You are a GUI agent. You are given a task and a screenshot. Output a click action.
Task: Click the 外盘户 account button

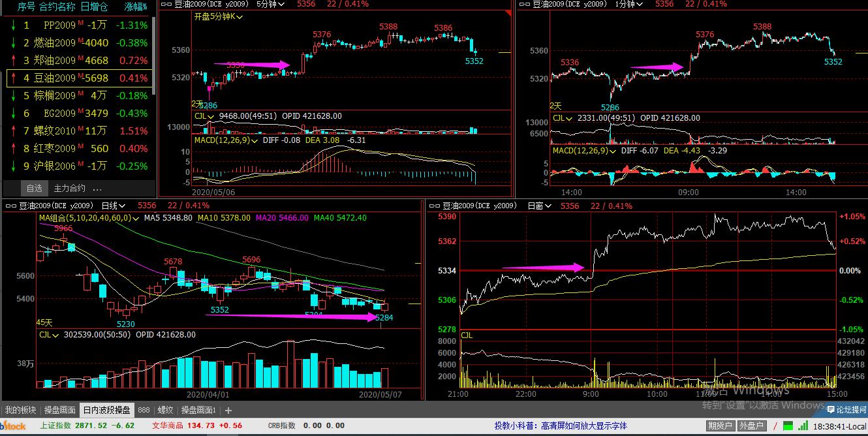751,426
